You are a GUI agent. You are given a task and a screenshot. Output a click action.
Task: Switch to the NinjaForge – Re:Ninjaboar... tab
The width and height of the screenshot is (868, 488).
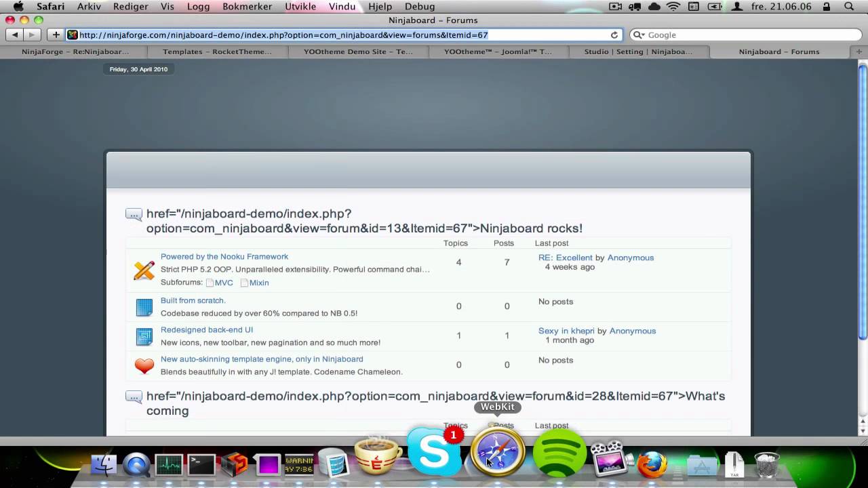pos(75,52)
